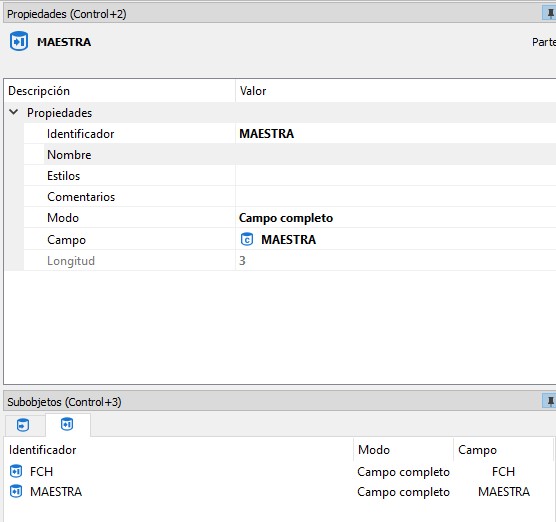Click the MAESTRA row icon in Subobjetos

(x=16, y=492)
